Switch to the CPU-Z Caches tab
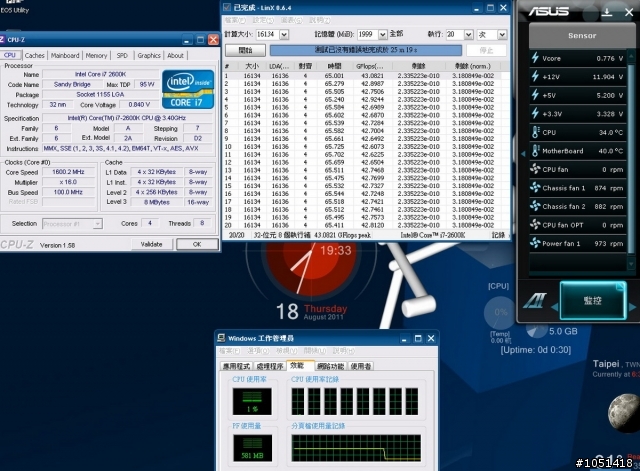Screen dimensions: 640x471 click(34, 55)
